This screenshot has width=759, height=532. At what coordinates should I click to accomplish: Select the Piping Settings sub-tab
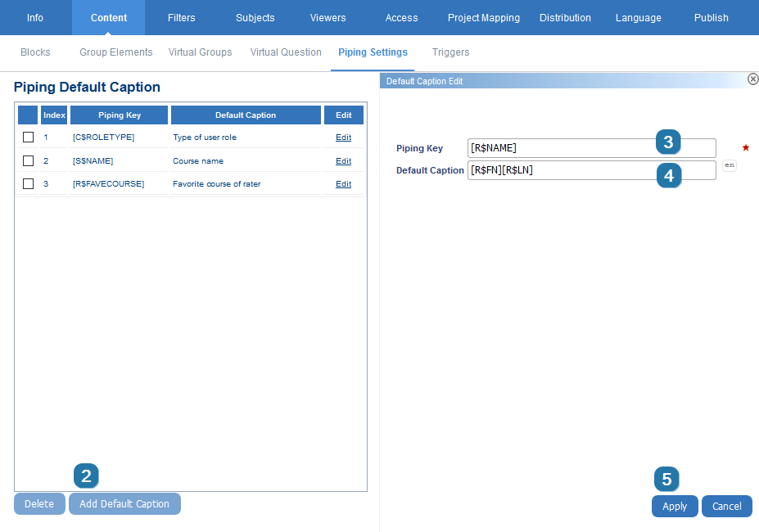(x=373, y=52)
